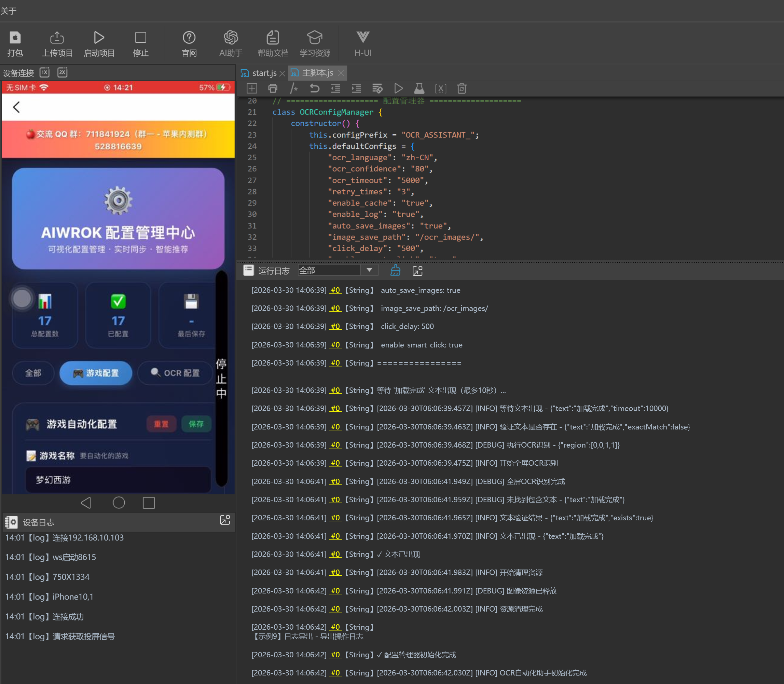Run script with editor play icon
This screenshot has width=784, height=684.
(398, 88)
